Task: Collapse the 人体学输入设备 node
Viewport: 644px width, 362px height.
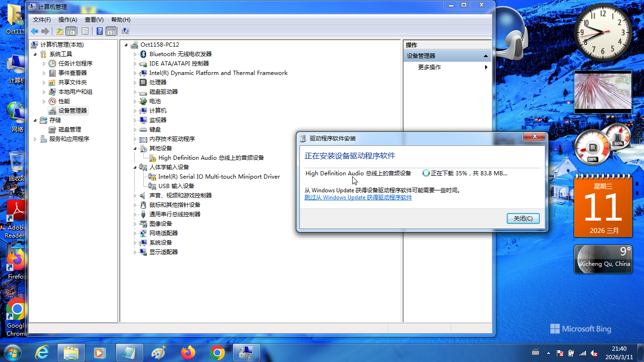Action: (x=135, y=167)
